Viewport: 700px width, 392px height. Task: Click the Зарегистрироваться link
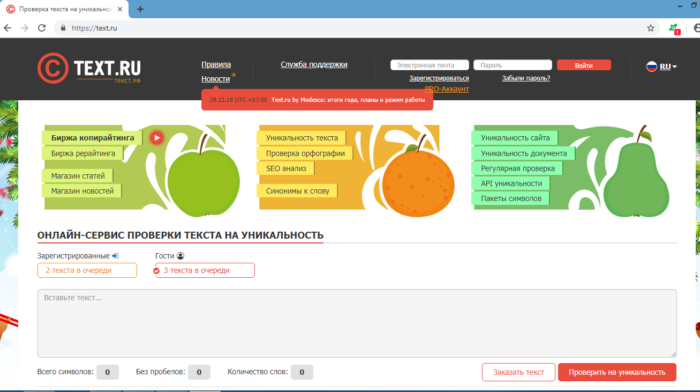(x=439, y=78)
